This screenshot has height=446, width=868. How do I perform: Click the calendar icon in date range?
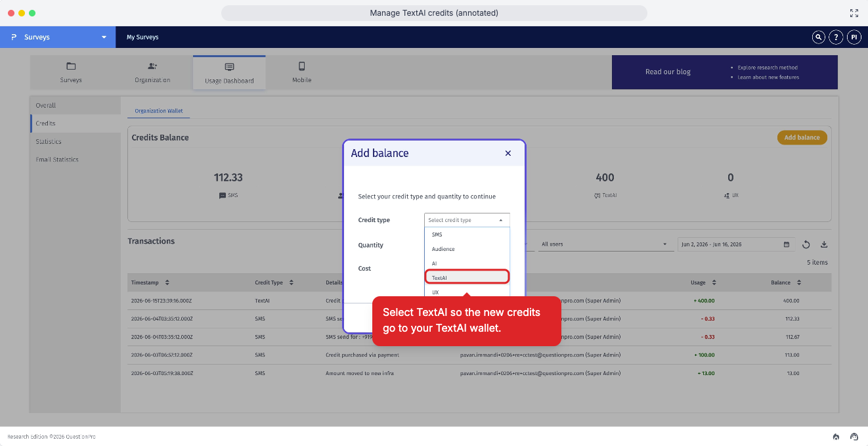(787, 244)
